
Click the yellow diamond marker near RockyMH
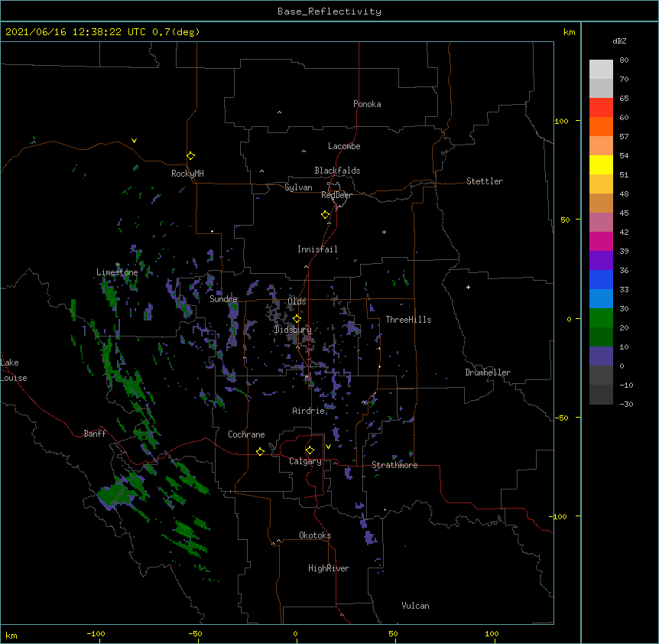coord(190,156)
